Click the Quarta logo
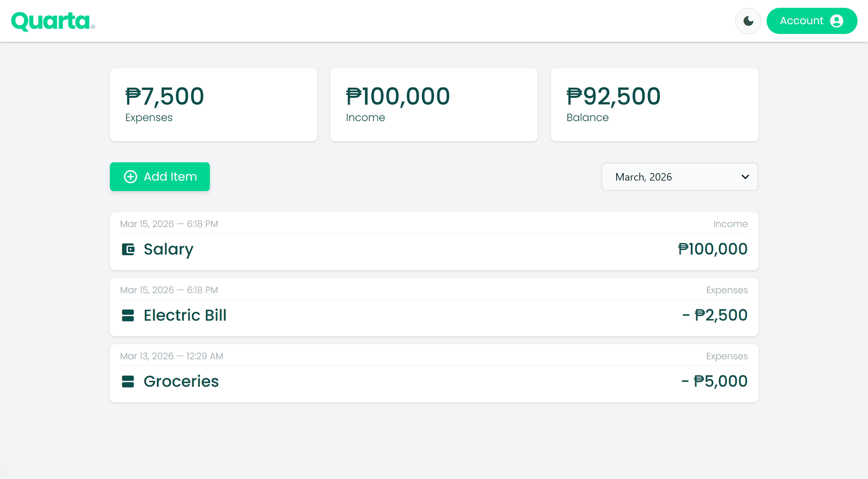The image size is (868, 479). coord(52,21)
